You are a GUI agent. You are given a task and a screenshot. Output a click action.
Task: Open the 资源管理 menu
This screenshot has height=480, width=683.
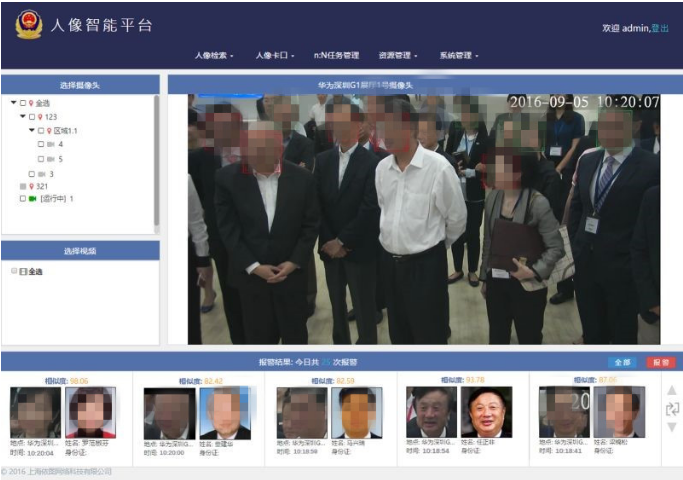tap(398, 55)
